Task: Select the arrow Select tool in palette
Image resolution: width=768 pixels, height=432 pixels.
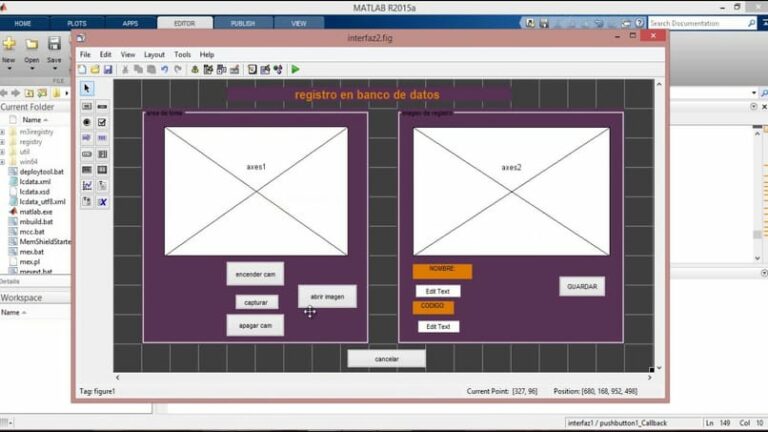Action: [87, 88]
